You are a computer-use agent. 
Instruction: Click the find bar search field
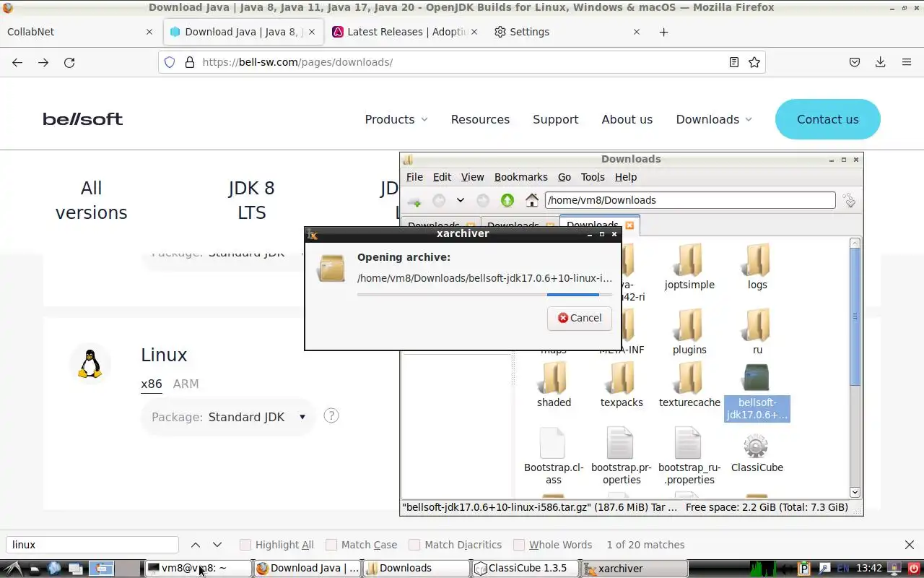point(92,545)
